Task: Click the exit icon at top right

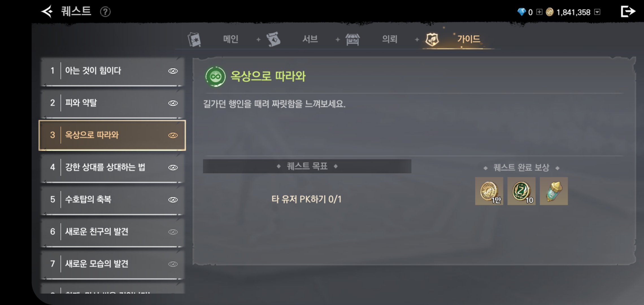Action: point(628,12)
